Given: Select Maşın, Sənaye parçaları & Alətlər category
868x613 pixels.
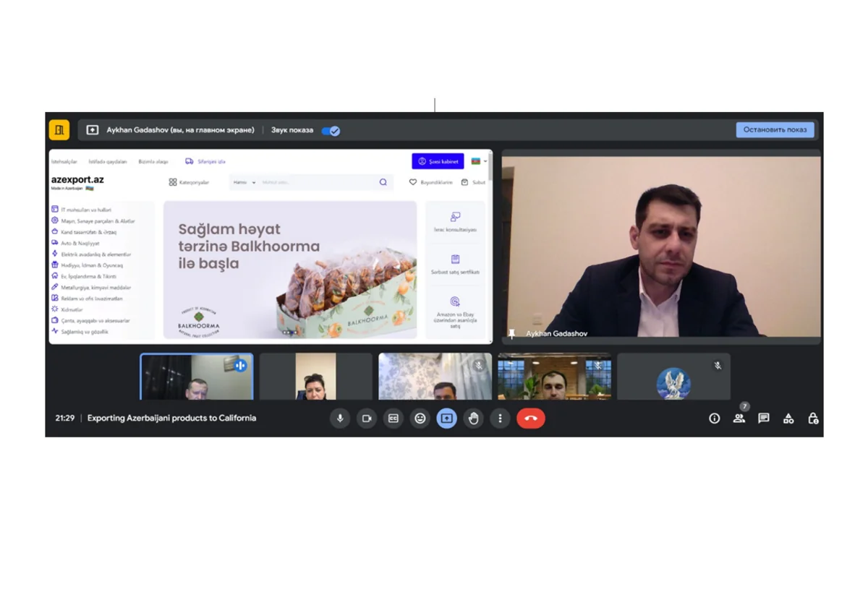Looking at the screenshot, I should 93,220.
